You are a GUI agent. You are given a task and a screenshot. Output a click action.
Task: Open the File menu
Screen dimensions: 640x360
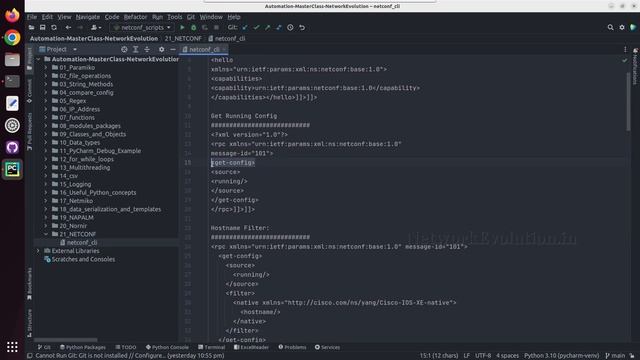(32, 17)
